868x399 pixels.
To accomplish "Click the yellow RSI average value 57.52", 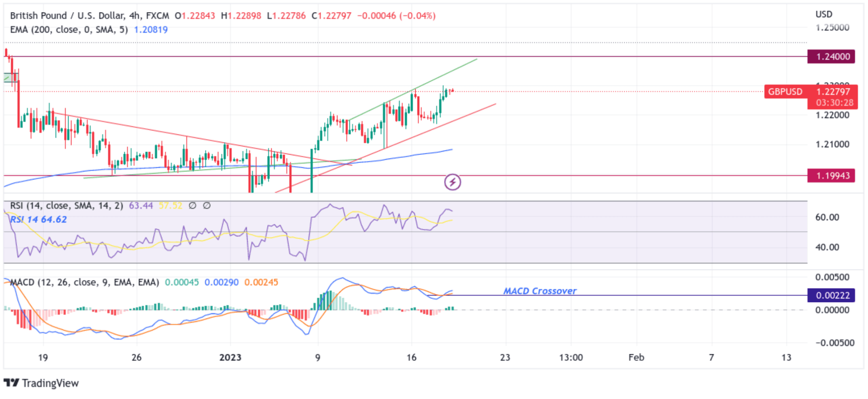I will tap(170, 206).
